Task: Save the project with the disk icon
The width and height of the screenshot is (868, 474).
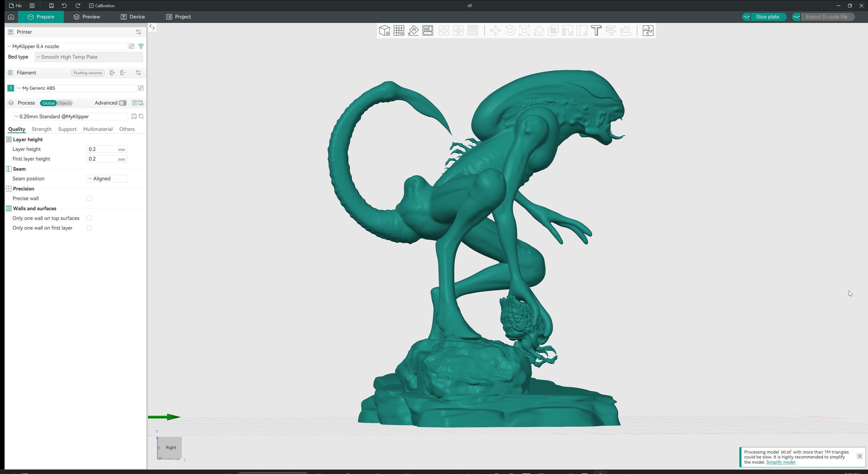Action: click(x=51, y=6)
